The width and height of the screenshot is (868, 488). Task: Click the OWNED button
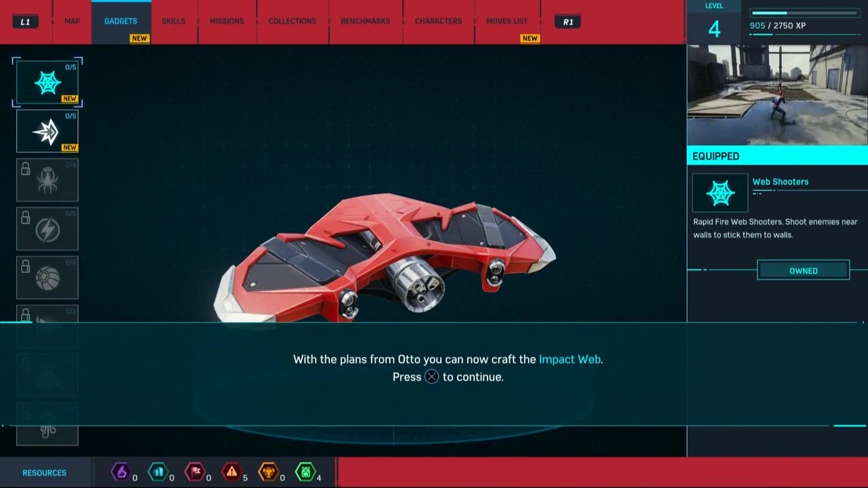pos(804,270)
